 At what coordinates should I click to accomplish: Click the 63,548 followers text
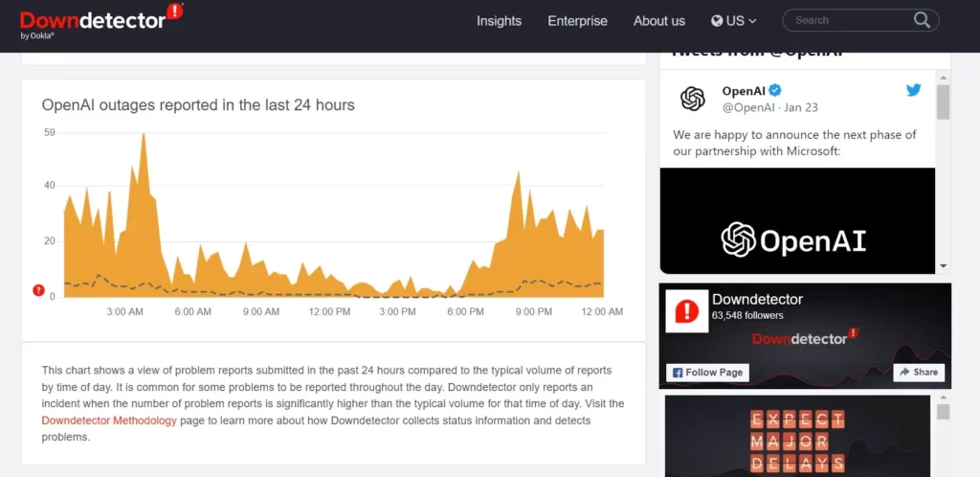click(747, 316)
